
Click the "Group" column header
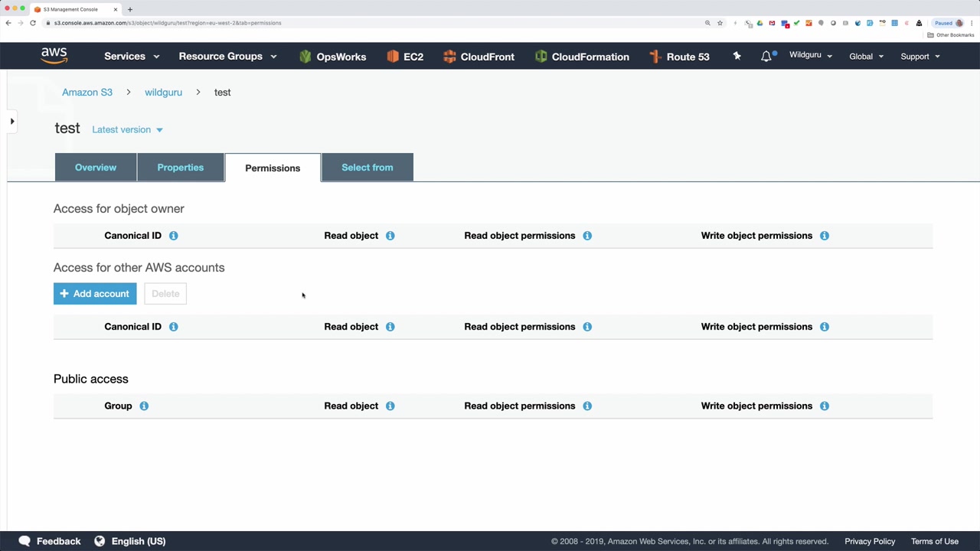point(118,406)
